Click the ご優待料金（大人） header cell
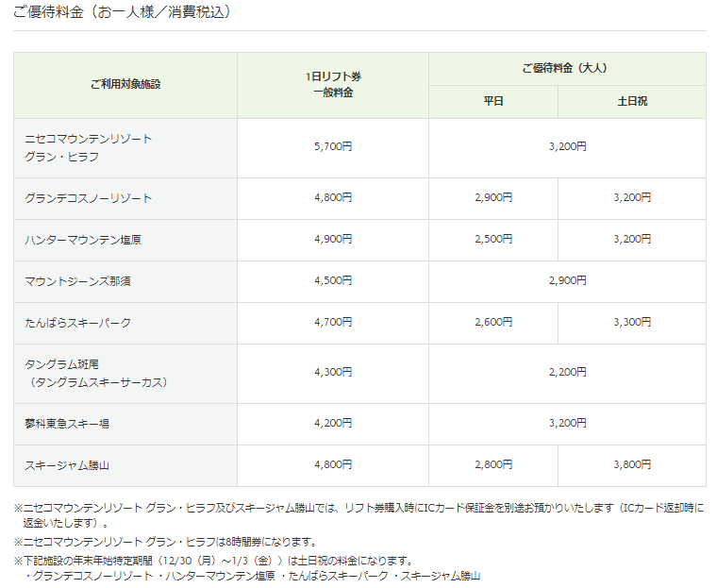 [567, 69]
